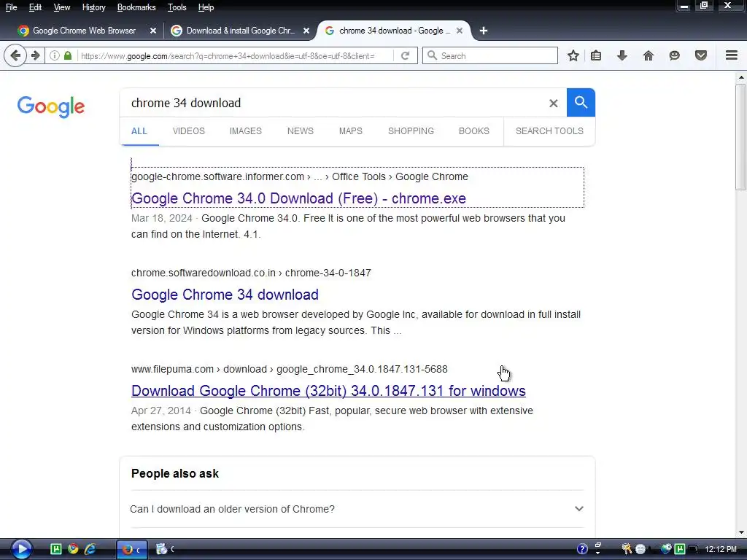
Task: Open a new tab with plus button
Action: tap(484, 31)
